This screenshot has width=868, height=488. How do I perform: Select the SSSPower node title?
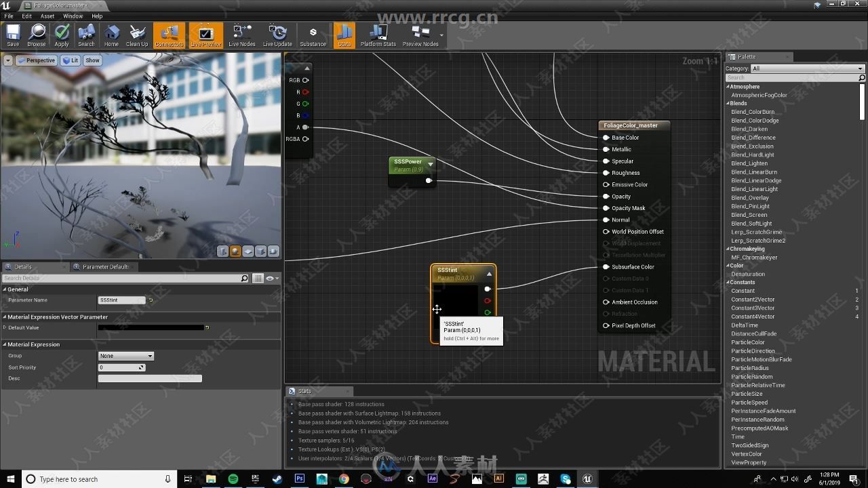408,161
